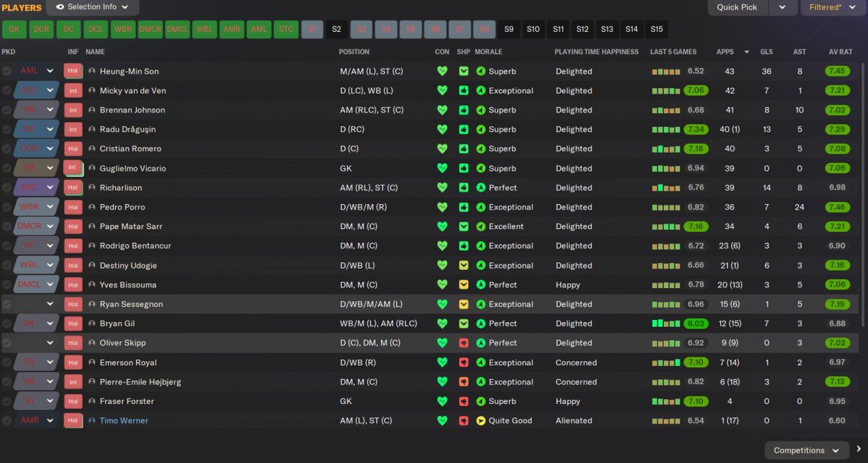The image size is (868, 463).
Task: Toggle selection checkbox for Fraser Forster
Action: point(7,401)
